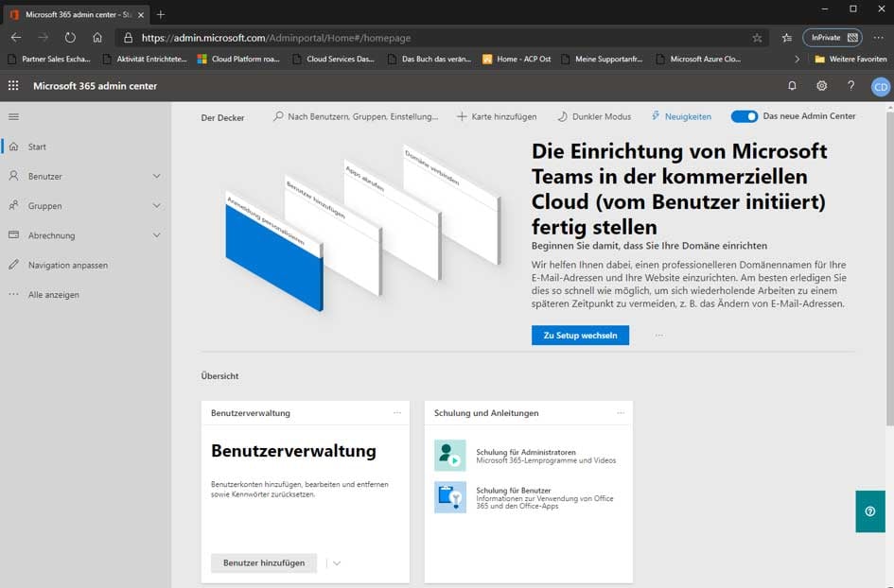
Task: View site security lock info
Action: click(129, 38)
